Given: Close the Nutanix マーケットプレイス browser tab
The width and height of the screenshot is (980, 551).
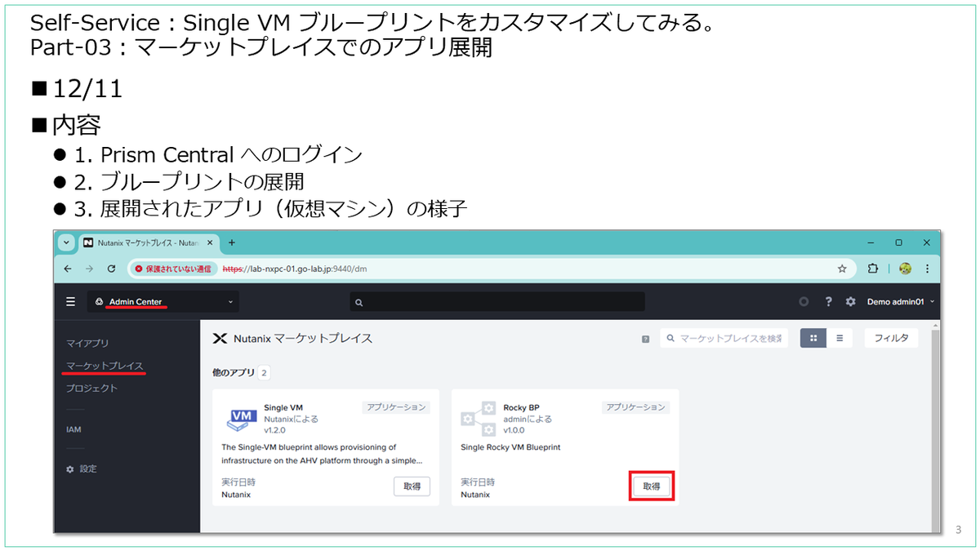Looking at the screenshot, I should point(210,243).
